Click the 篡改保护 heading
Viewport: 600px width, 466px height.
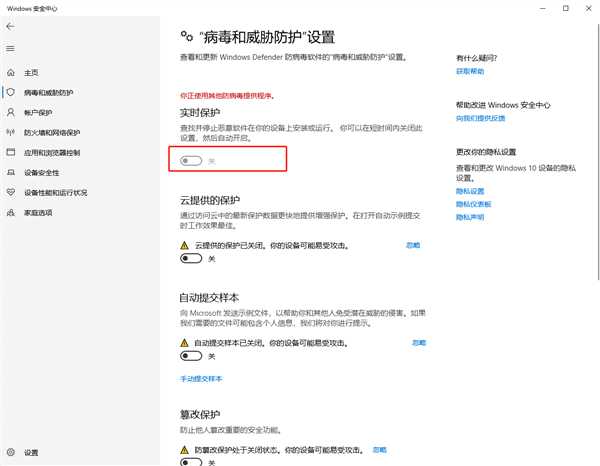point(200,414)
